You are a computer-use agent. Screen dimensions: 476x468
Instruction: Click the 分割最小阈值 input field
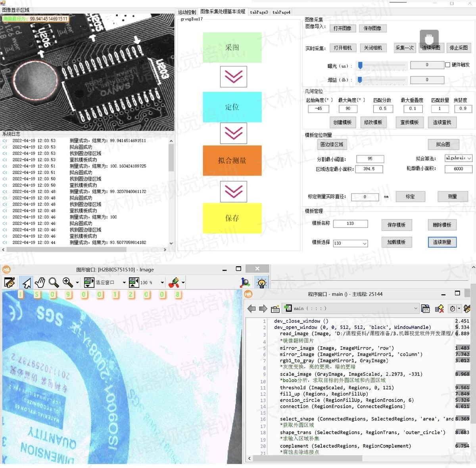pos(370,159)
